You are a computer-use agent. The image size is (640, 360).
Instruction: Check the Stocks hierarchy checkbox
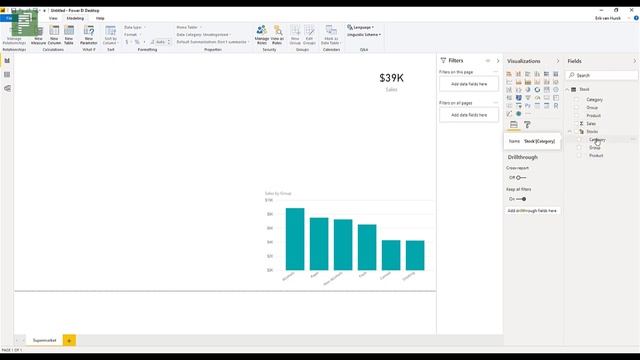[x=577, y=131]
